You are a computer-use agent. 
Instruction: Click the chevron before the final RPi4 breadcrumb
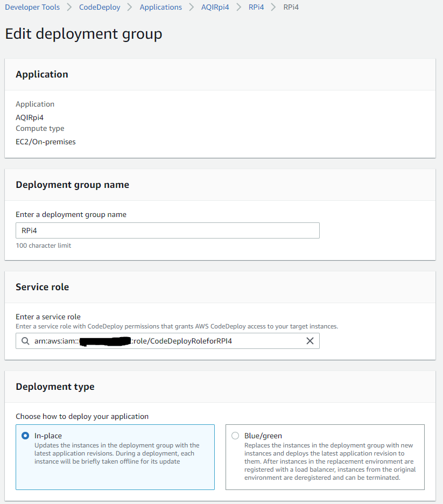273,7
